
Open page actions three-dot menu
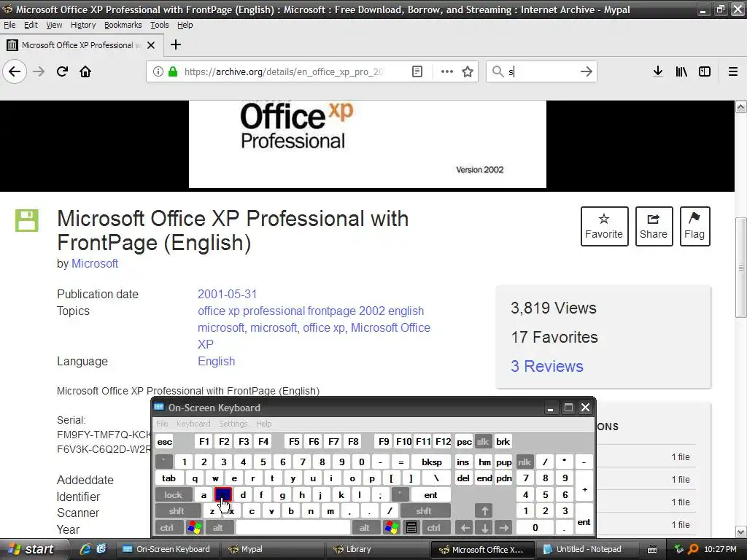447,72
